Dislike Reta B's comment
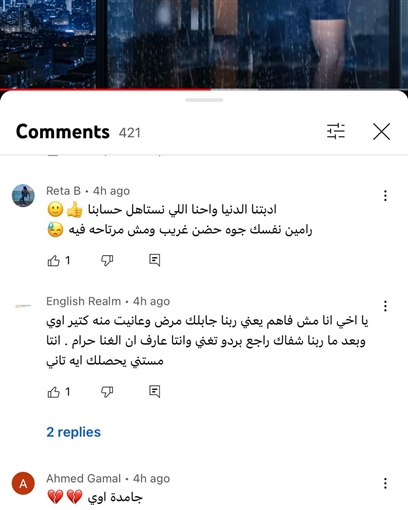The image size is (408, 510). point(107,260)
